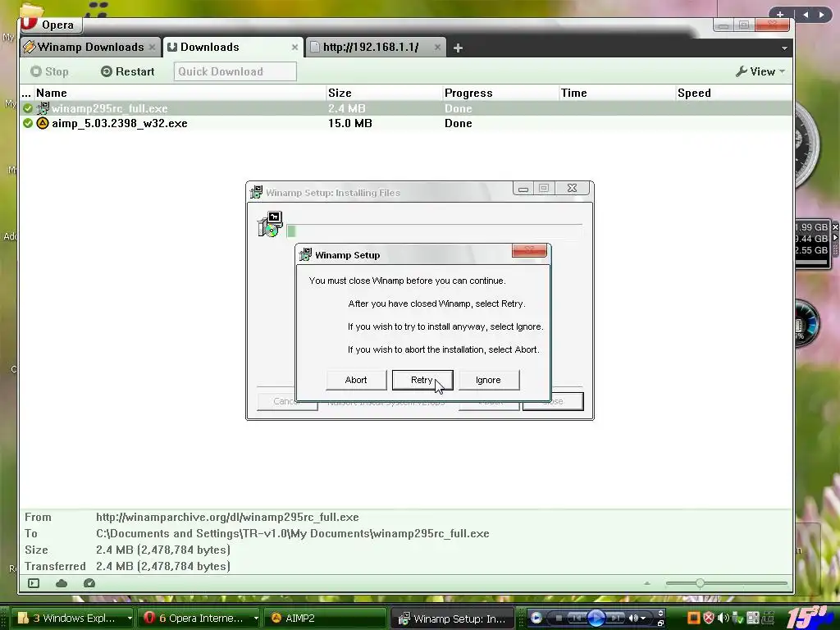Open the Opera menu button
Viewport: 840px width, 630px height.
pos(51,25)
